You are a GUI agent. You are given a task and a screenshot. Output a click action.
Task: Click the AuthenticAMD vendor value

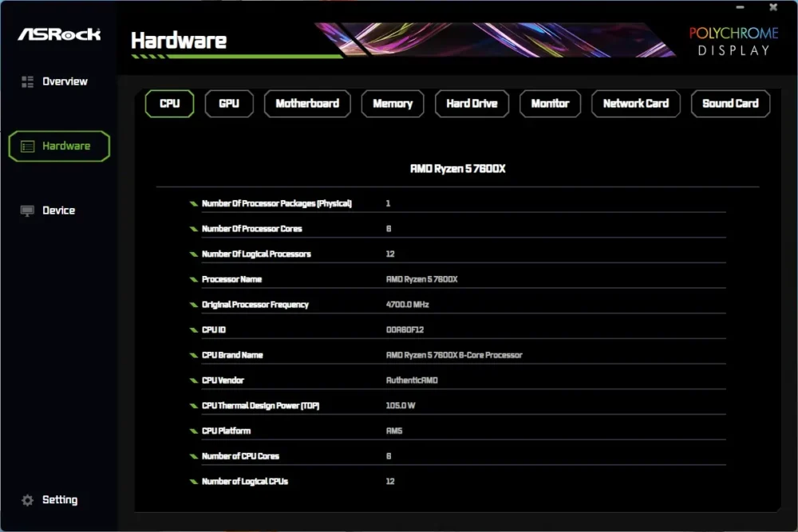412,380
